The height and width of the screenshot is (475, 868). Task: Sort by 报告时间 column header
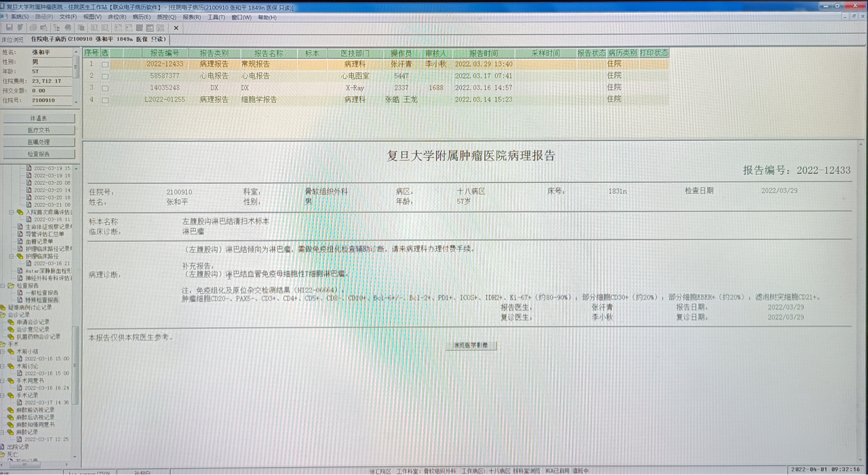(484, 53)
